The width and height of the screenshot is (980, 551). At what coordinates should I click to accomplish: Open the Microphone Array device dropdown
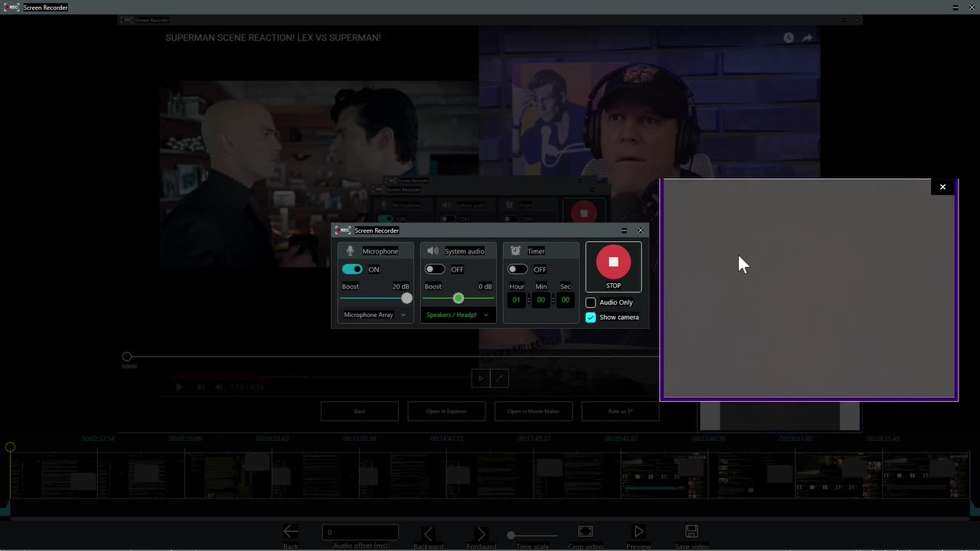[375, 315]
